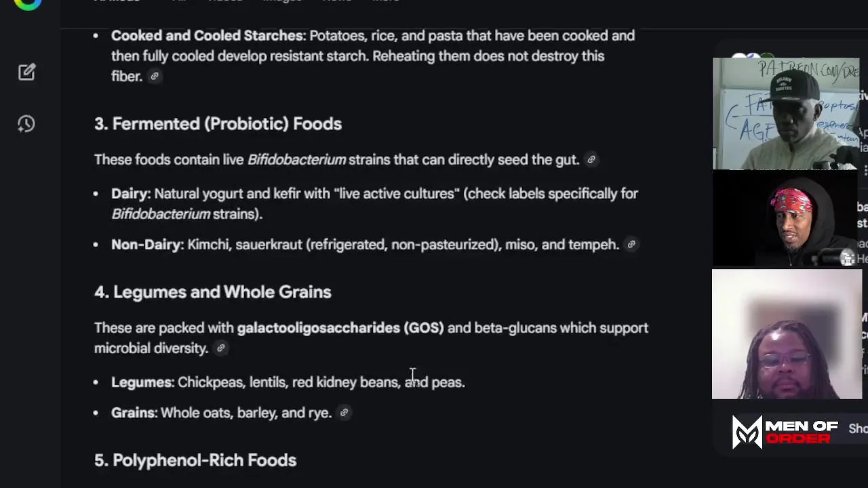Click the bold "Grains" bullet label
Image resolution: width=868 pixels, height=488 pixels.
[133, 413]
